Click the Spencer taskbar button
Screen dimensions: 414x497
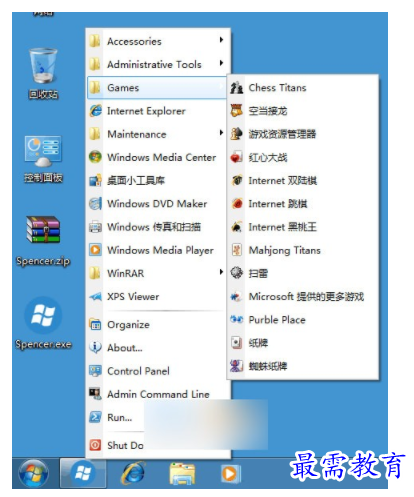(x=83, y=473)
